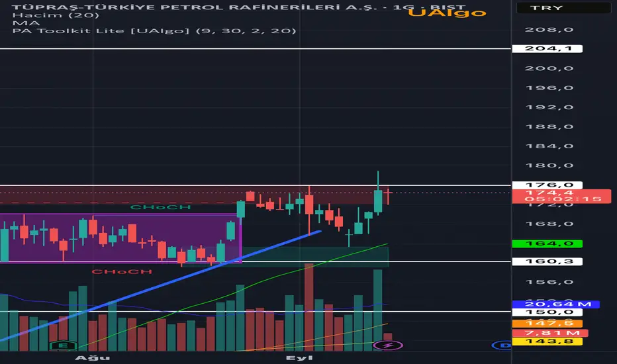The height and width of the screenshot is (364, 617).
Task: Click the blue 20,64 M volume label
Action: (x=555, y=304)
